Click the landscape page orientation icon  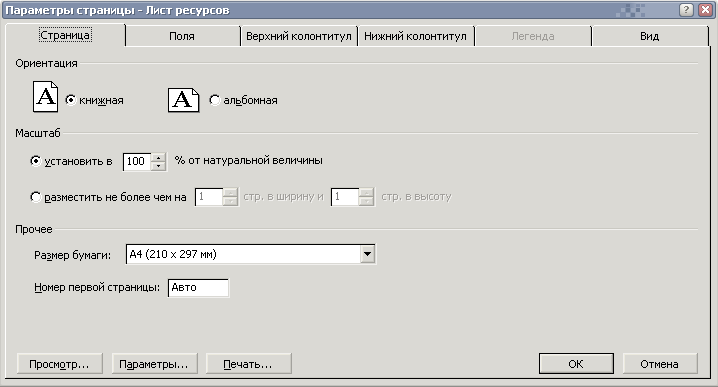coord(183,100)
